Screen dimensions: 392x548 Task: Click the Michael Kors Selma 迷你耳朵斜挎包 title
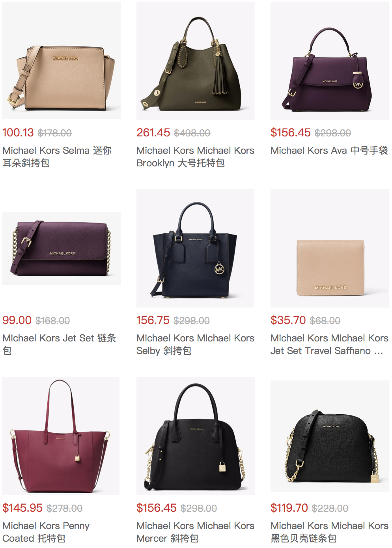(57, 157)
